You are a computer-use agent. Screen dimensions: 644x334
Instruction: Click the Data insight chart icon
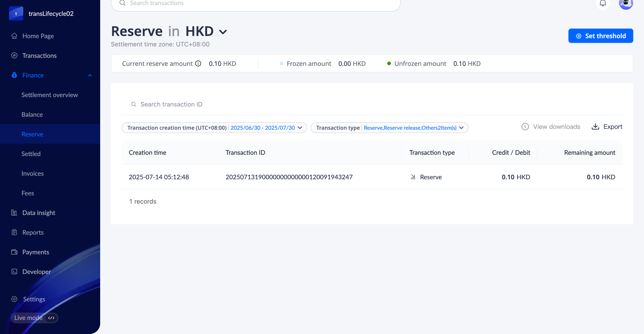[14, 212]
